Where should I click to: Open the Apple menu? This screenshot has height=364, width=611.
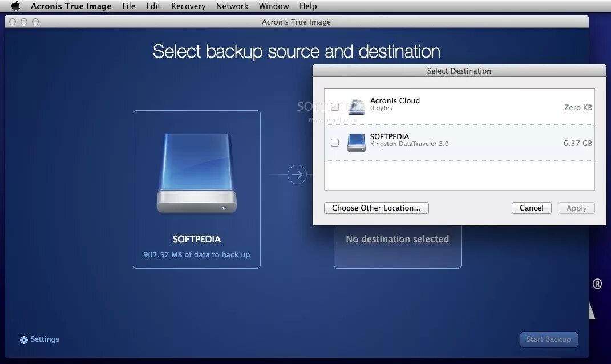coord(15,6)
